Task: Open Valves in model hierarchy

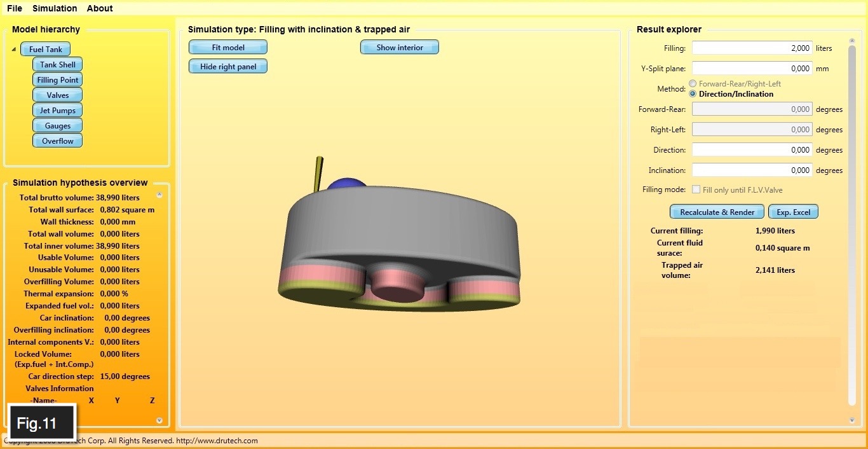Action: (58, 95)
